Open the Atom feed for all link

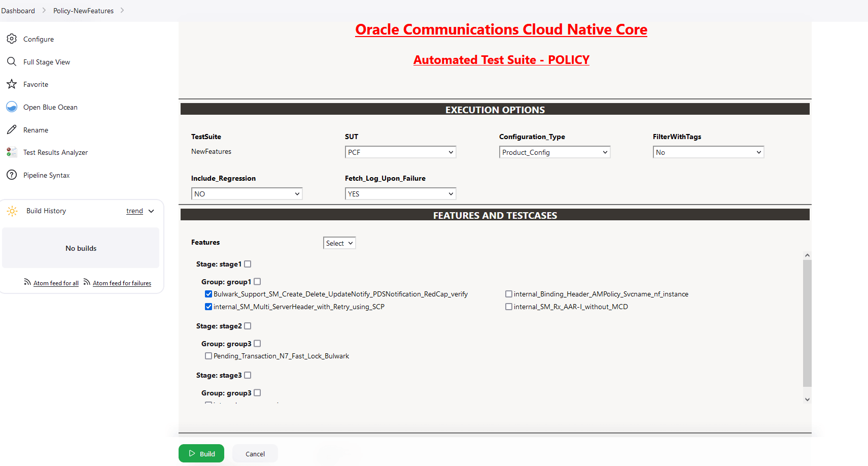[56, 283]
